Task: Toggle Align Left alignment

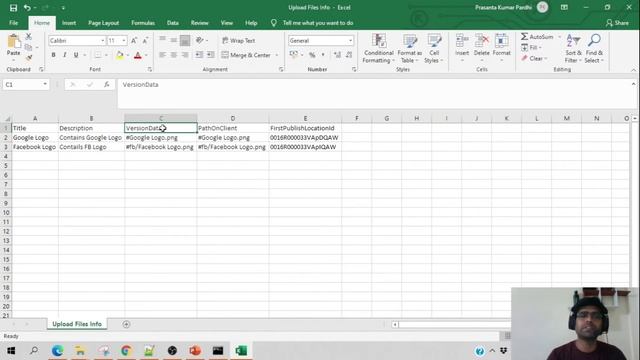Action: [x=162, y=55]
